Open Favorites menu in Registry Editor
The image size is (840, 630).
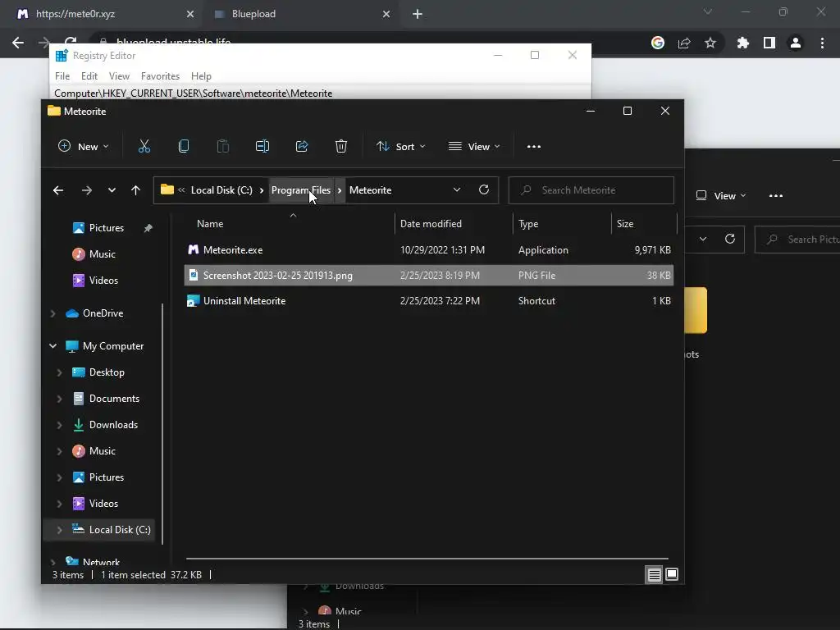click(x=160, y=76)
